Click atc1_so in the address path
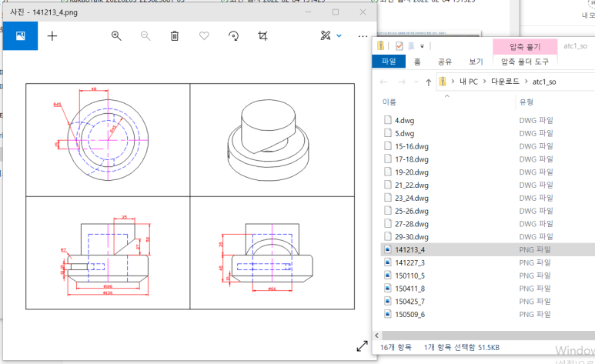 [x=544, y=82]
